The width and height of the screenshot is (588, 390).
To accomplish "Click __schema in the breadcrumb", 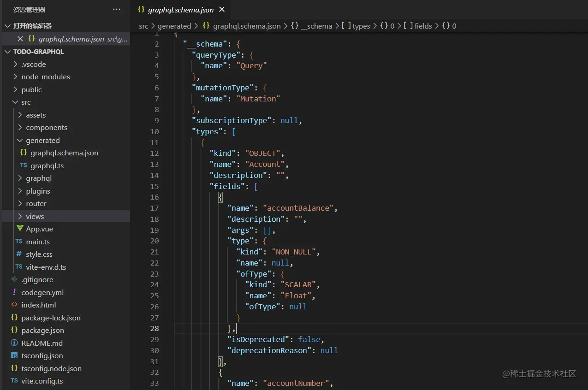I will [x=316, y=26].
